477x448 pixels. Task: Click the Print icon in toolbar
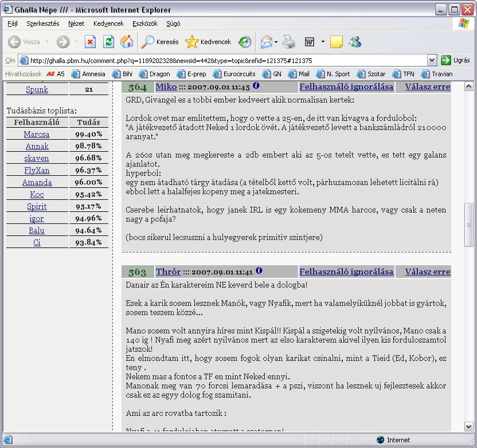[x=288, y=42]
